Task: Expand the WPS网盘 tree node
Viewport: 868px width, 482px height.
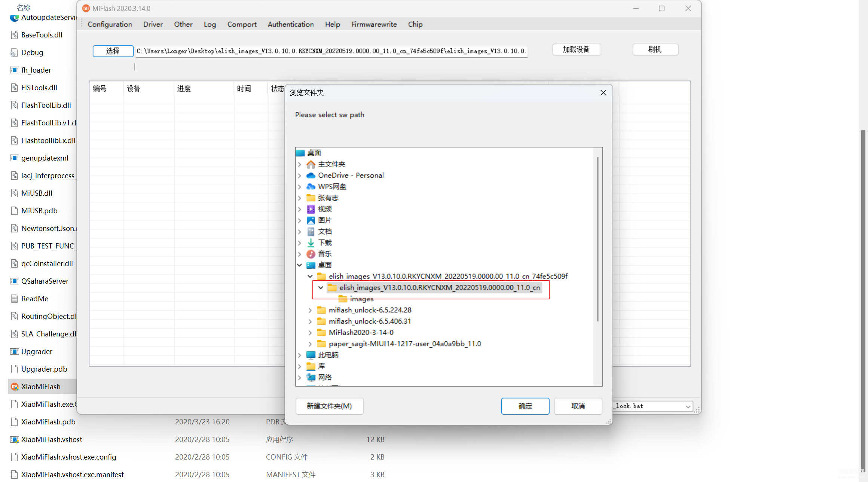Action: tap(299, 186)
